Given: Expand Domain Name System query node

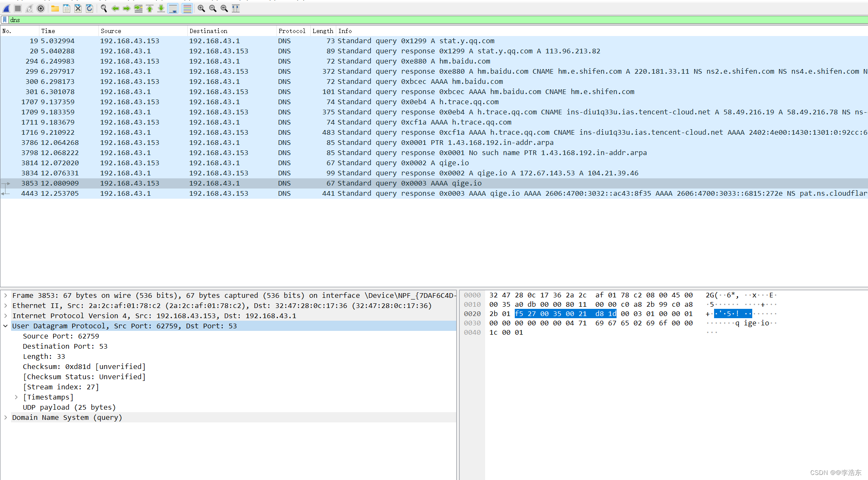Looking at the screenshot, I should (x=6, y=418).
